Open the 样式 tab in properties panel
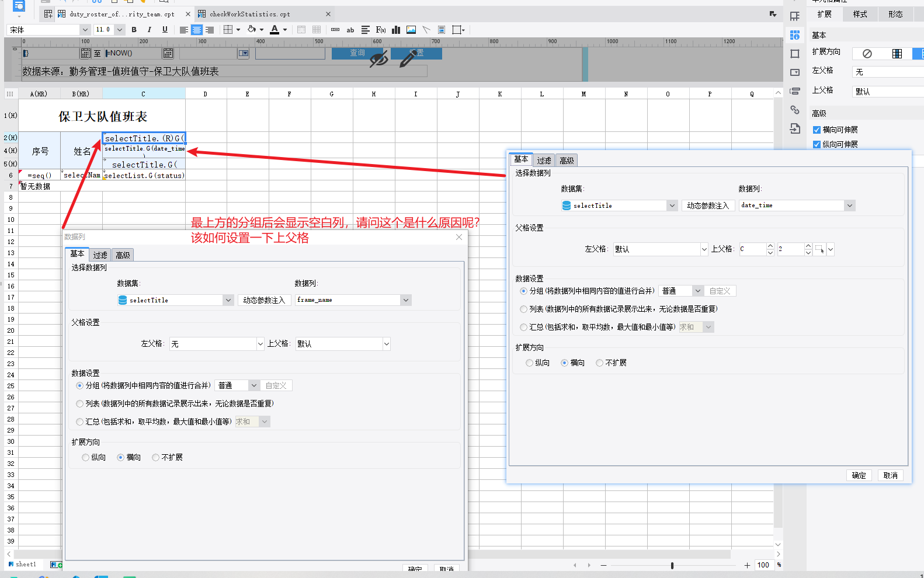The image size is (924, 578). pyautogui.click(x=860, y=14)
